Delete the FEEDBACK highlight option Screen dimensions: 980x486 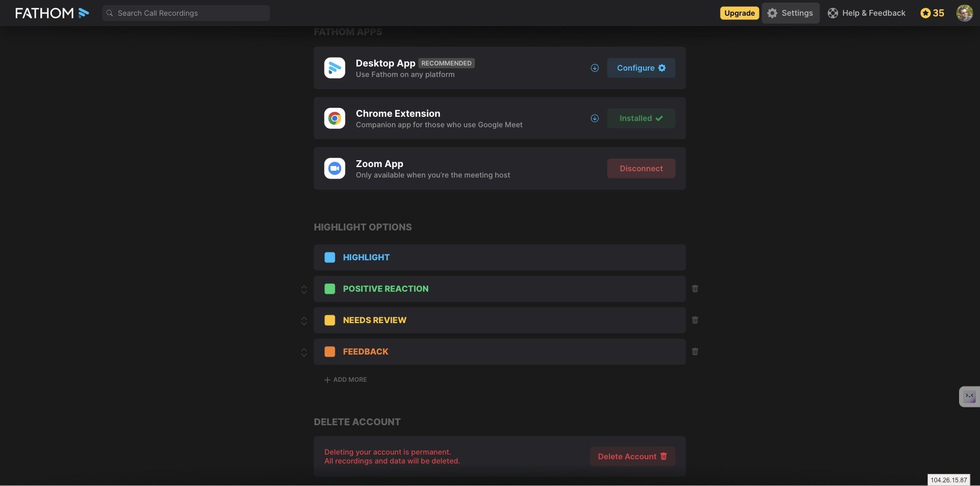point(695,351)
